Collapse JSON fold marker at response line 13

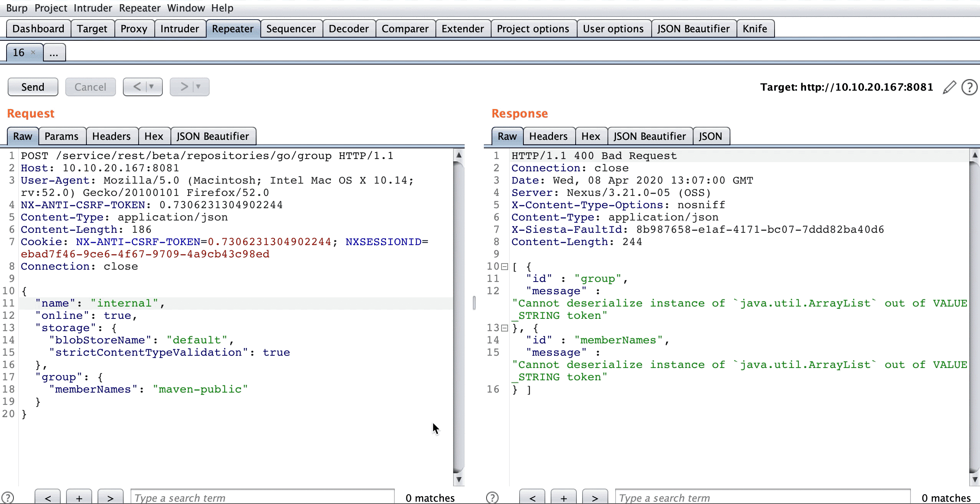click(505, 328)
